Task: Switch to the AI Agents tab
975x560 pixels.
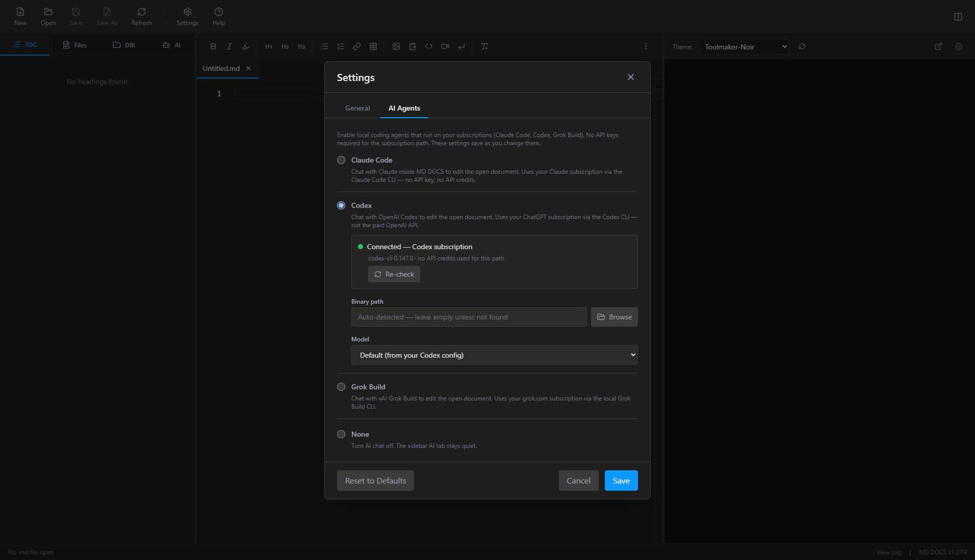Action: point(404,108)
